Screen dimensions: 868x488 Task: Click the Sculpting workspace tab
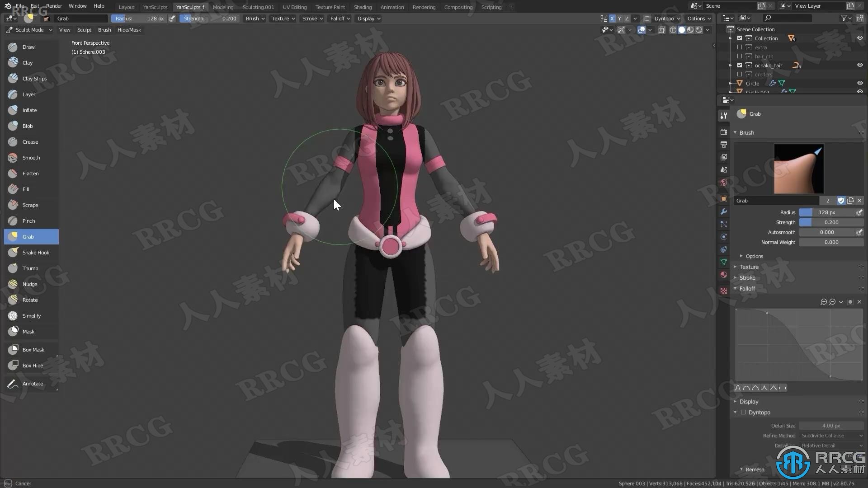(x=258, y=7)
